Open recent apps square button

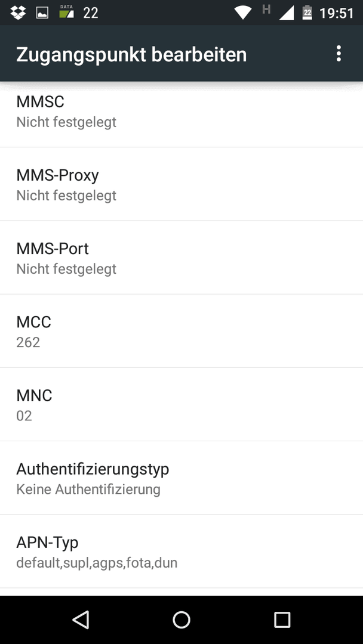[282, 620]
